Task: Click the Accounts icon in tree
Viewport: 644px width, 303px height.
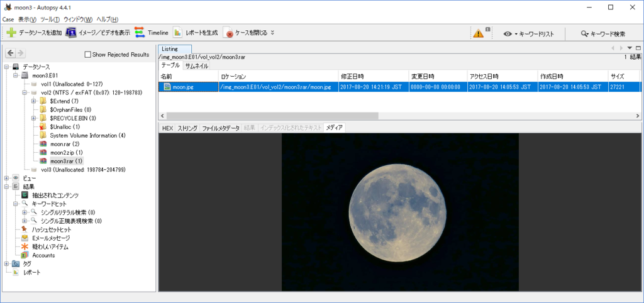Action: pos(25,255)
